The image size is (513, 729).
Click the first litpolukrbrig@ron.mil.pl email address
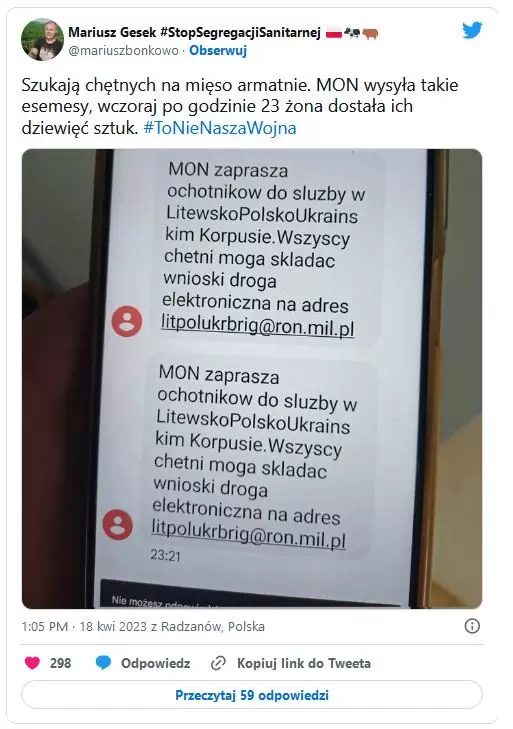click(258, 327)
